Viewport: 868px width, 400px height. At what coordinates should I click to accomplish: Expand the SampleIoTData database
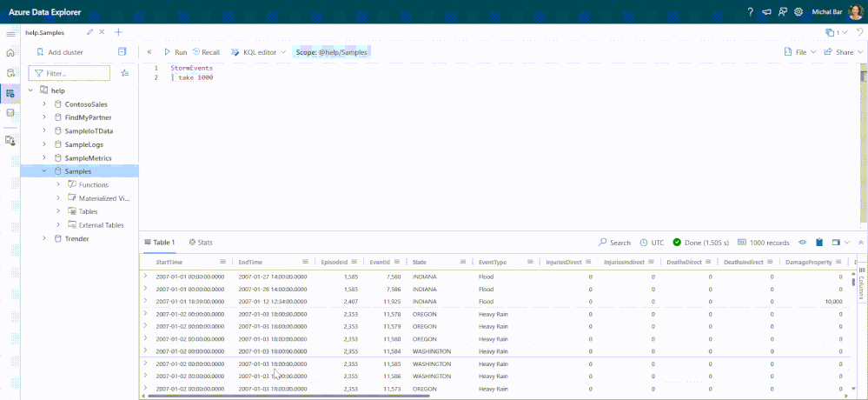(44, 130)
